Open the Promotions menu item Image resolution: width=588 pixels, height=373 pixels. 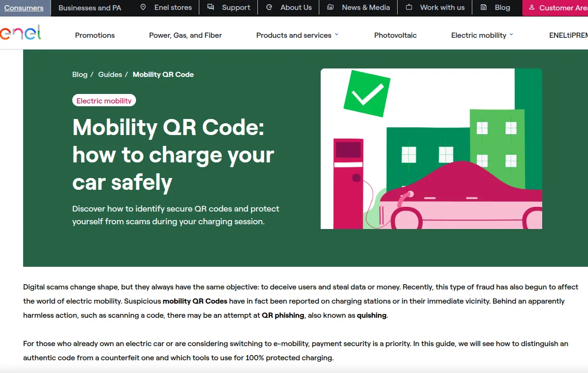(95, 35)
